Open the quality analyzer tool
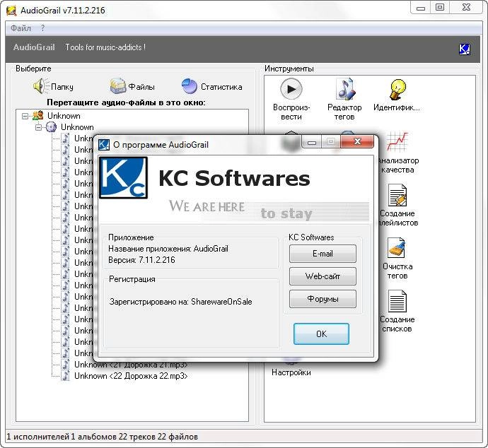The image size is (488, 448). click(x=397, y=153)
